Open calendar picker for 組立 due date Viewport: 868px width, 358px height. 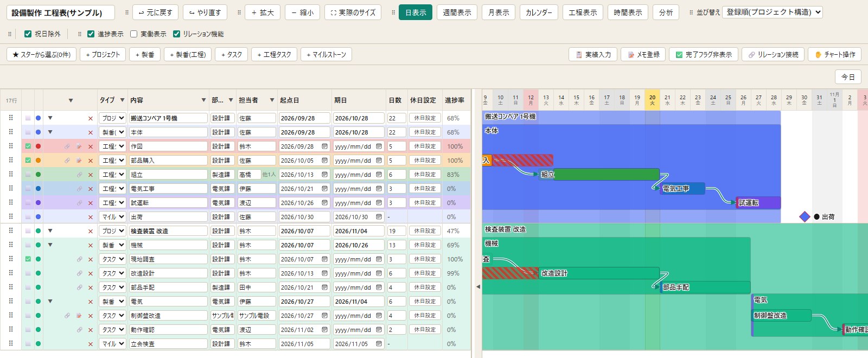tap(379, 175)
